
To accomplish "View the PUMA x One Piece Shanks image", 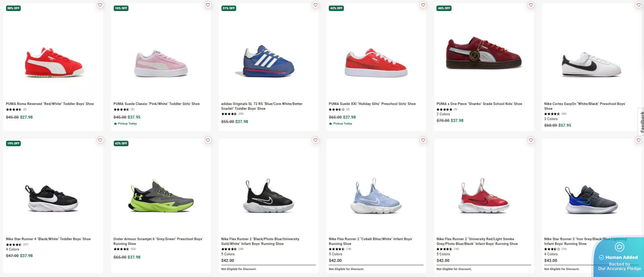I will pos(484,54).
